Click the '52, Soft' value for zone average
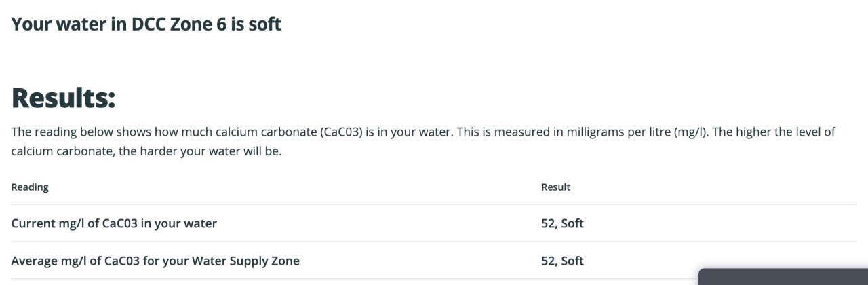Image resolution: width=868 pixels, height=285 pixels. (x=562, y=261)
